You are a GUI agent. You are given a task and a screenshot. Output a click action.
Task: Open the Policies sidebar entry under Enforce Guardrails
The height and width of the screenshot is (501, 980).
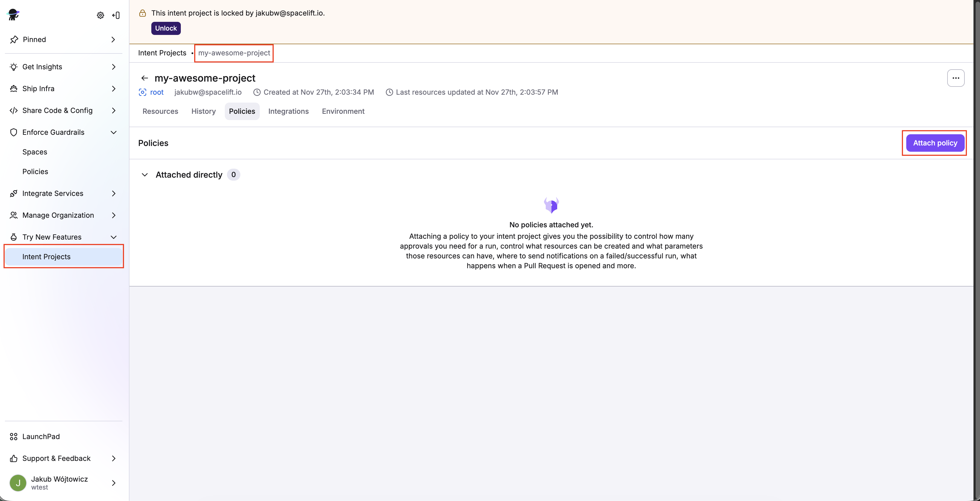click(35, 171)
